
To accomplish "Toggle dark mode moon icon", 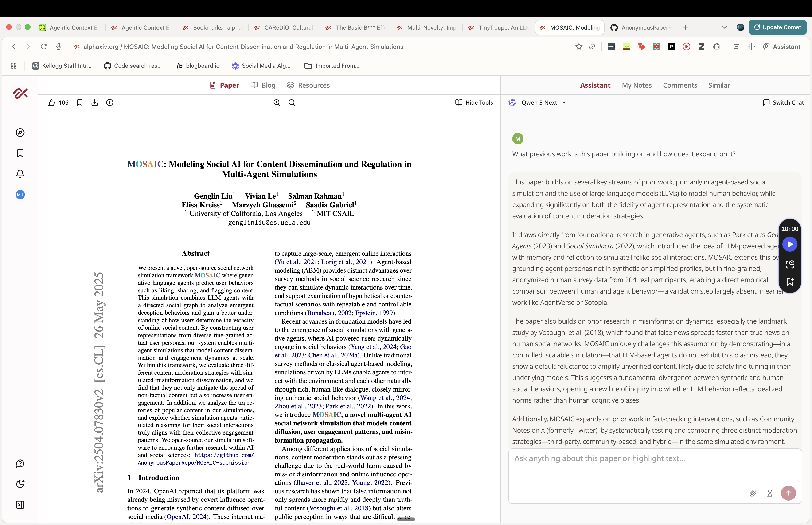I will point(20,484).
